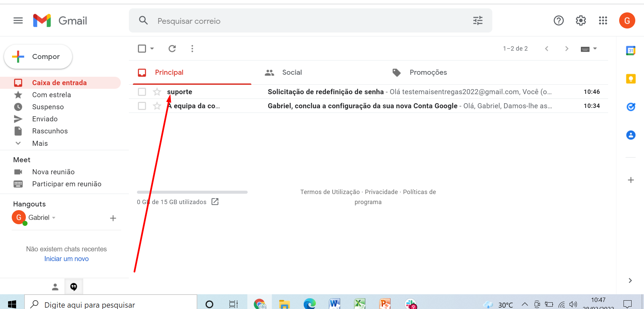Viewport: 644px width, 309px height.
Task: Switch to the Promoções tab
Action: [419, 72]
